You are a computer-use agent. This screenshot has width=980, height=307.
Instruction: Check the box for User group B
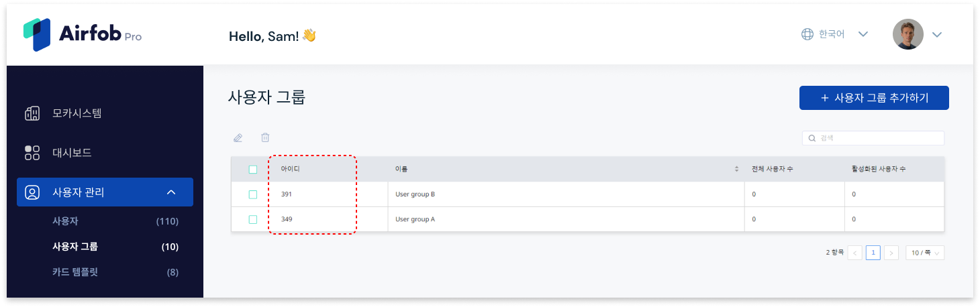[x=253, y=194]
